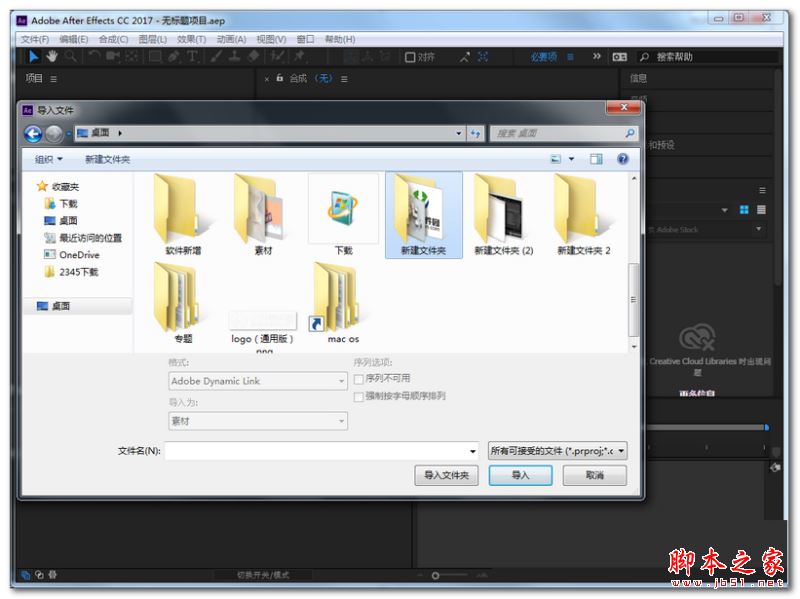Viewport: 800px width, 599px height.
Task: Switch Libraries panel to grid view
Action: coord(744,210)
